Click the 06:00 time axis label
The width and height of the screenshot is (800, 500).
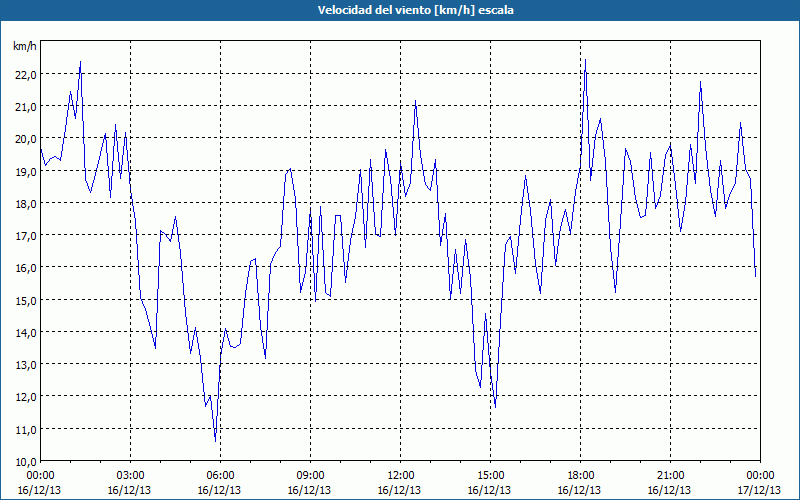220,476
